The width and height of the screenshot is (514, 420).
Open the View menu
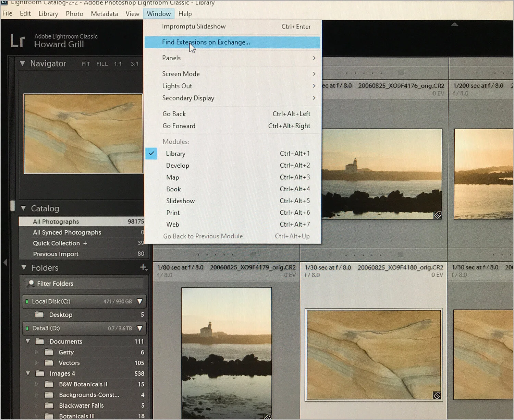click(x=132, y=14)
